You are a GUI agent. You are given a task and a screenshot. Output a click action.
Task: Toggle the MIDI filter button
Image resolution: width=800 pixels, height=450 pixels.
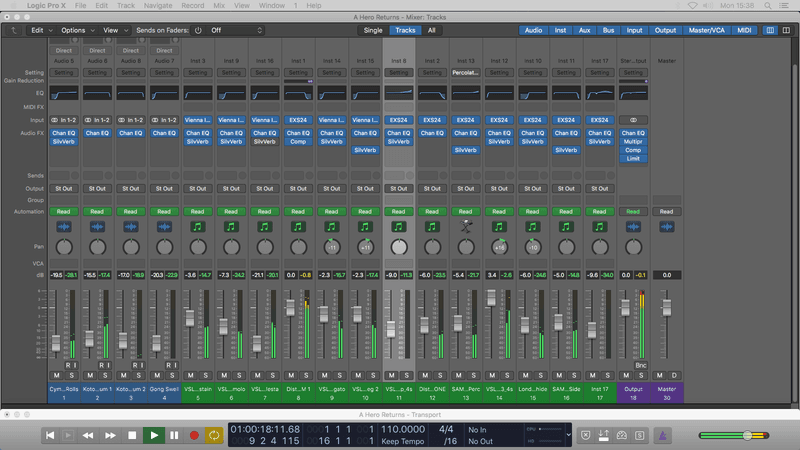coord(744,30)
